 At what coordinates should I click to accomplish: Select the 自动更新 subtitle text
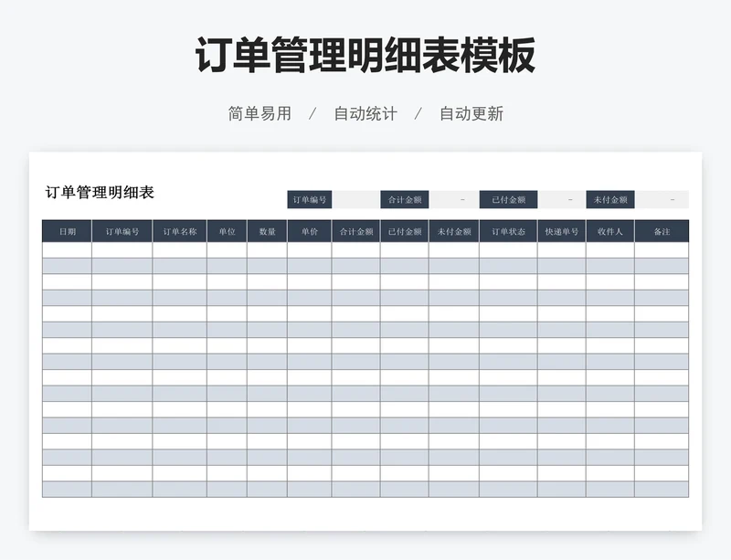pos(471,113)
